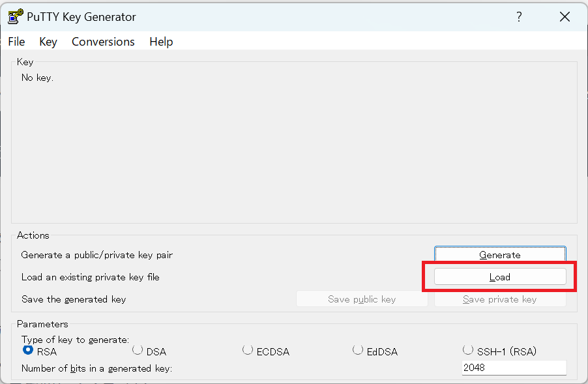588x384 pixels.
Task: Open the Key menu
Action: point(48,42)
